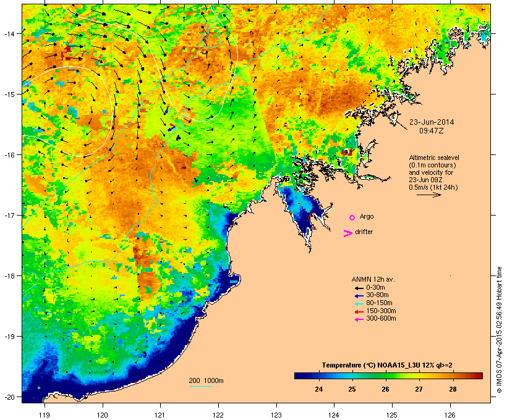Click the cyan 80-150m legend arrow

click(359, 304)
